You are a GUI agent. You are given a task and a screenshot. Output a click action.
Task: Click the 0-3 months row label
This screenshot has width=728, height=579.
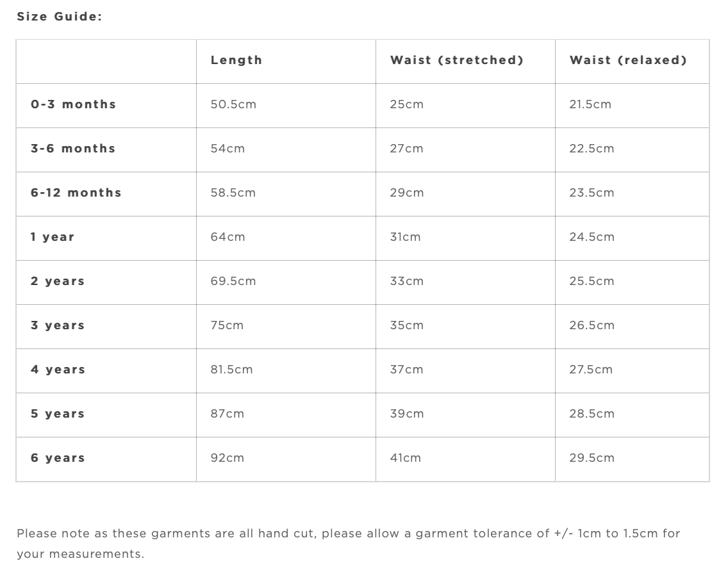[x=74, y=104]
